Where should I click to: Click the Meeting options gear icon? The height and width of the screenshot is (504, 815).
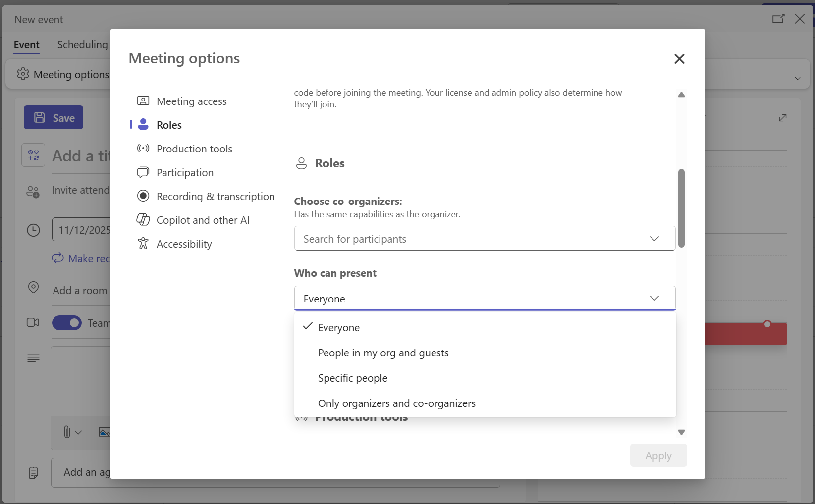point(23,74)
